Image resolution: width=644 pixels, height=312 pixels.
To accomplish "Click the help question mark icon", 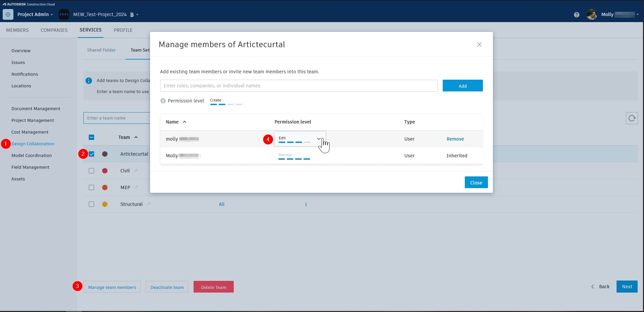I will click(577, 14).
